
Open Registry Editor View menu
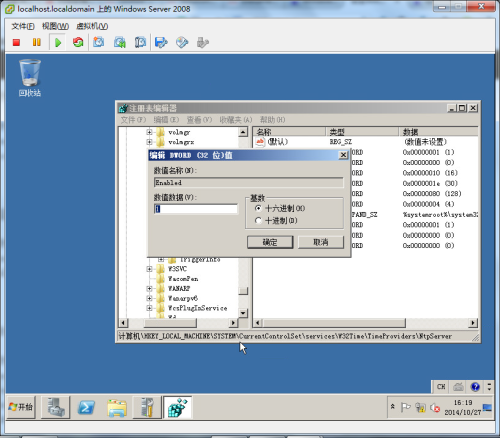(x=199, y=120)
